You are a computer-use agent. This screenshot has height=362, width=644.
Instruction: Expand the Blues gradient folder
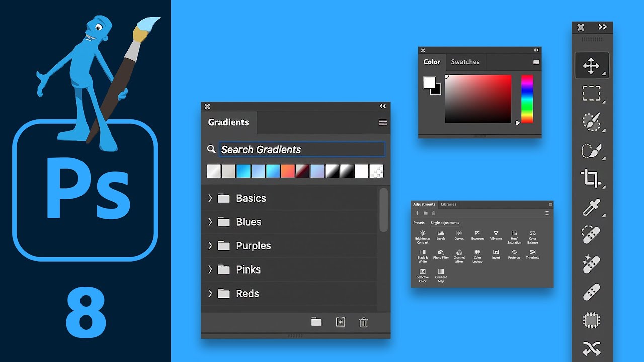[210, 222]
